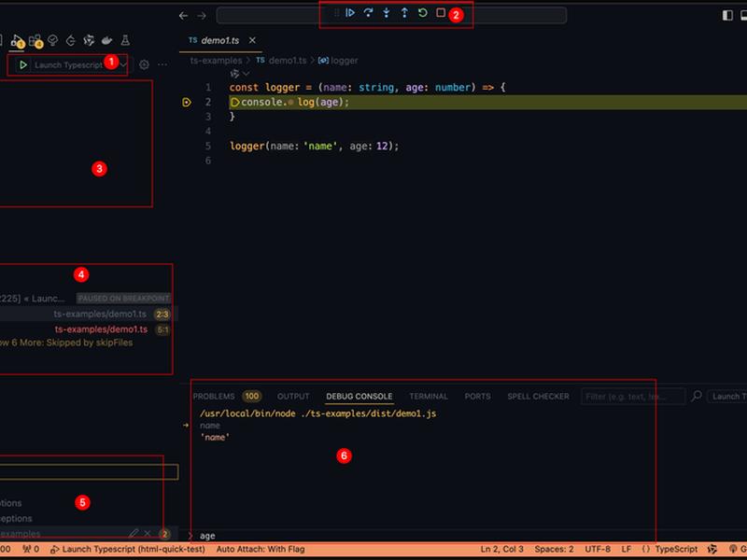Edit the ts-examples breakpoint with pencil icon
The width and height of the screenshot is (747, 560).
134,533
